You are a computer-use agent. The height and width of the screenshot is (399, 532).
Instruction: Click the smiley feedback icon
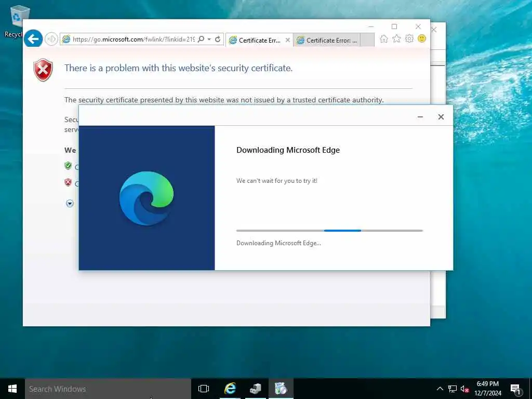[x=422, y=38]
